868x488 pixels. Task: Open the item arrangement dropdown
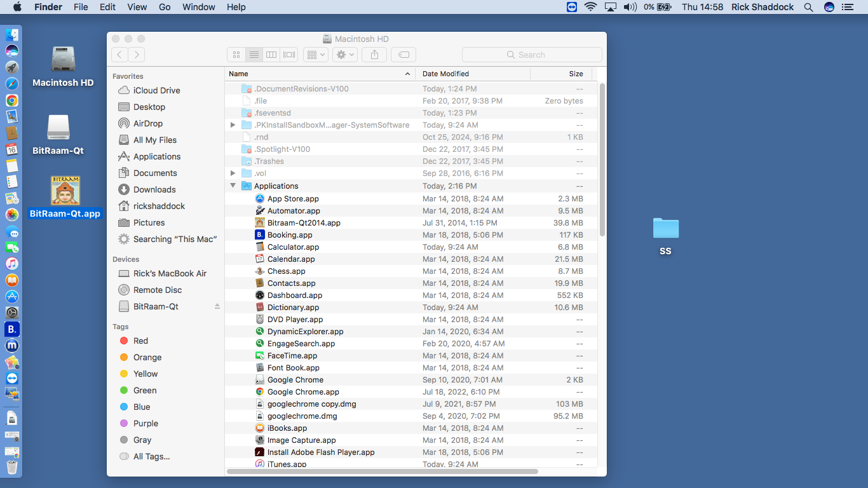[x=315, y=55]
